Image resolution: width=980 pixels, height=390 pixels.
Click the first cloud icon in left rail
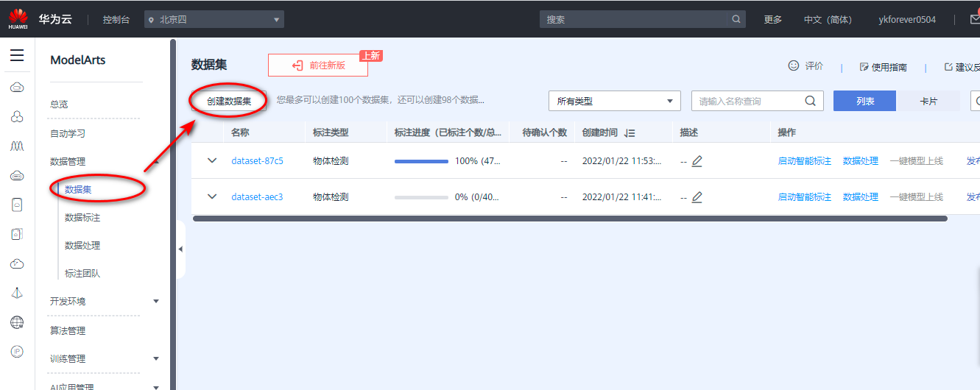point(17,88)
